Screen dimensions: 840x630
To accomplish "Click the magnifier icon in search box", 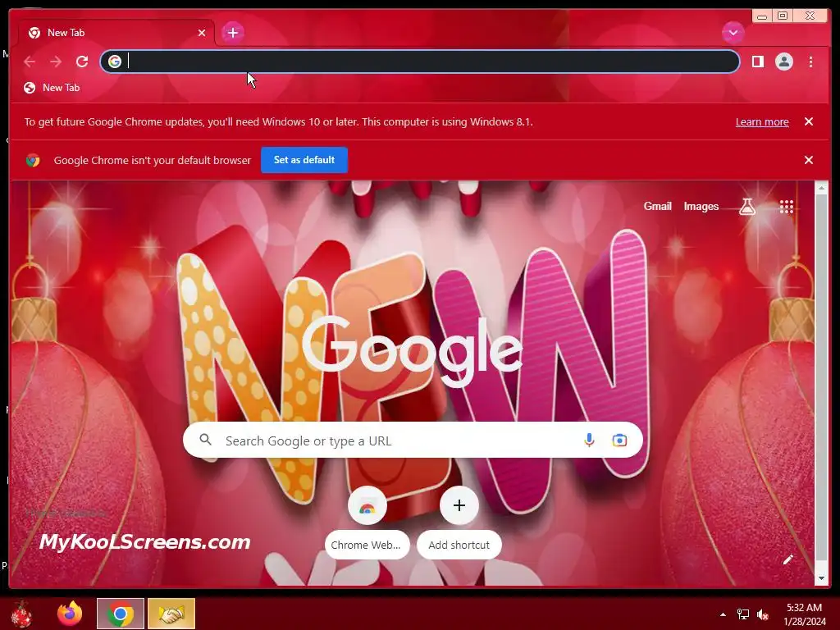I will point(206,440).
